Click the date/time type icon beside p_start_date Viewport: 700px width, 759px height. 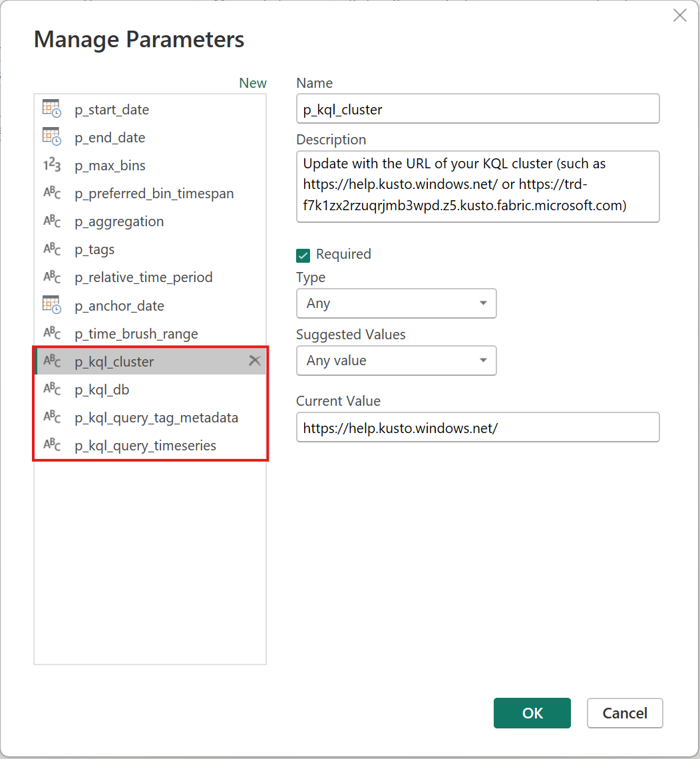pyautogui.click(x=51, y=109)
